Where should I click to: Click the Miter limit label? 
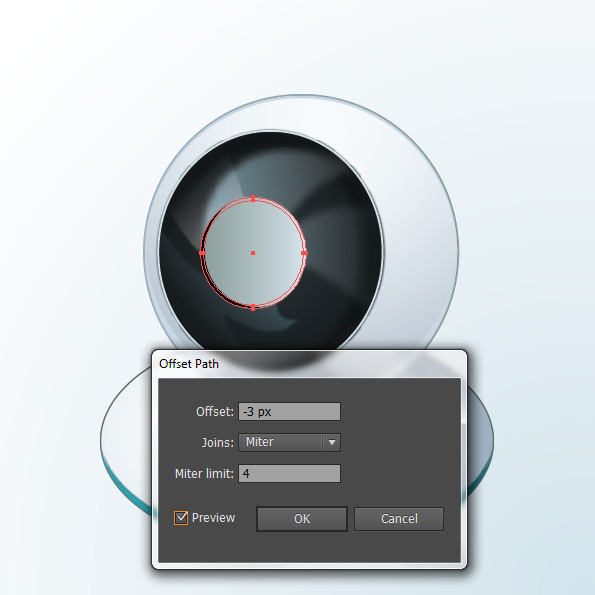tap(204, 474)
